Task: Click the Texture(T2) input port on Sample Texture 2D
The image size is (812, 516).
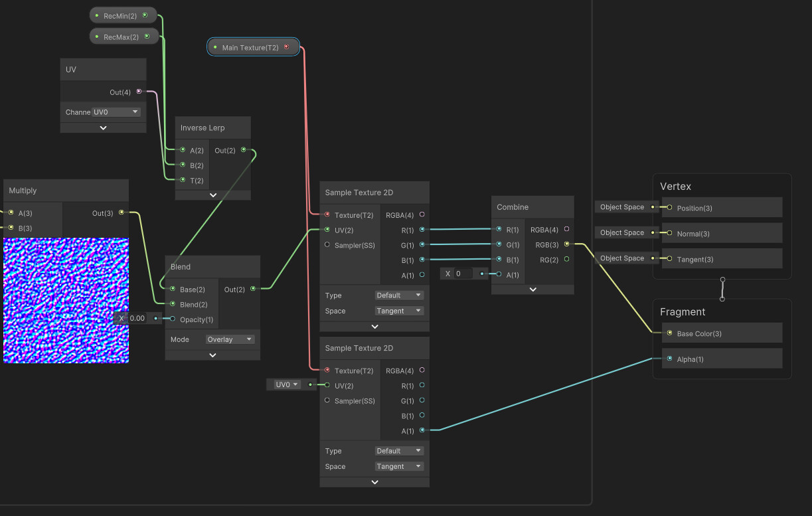Action: [327, 215]
